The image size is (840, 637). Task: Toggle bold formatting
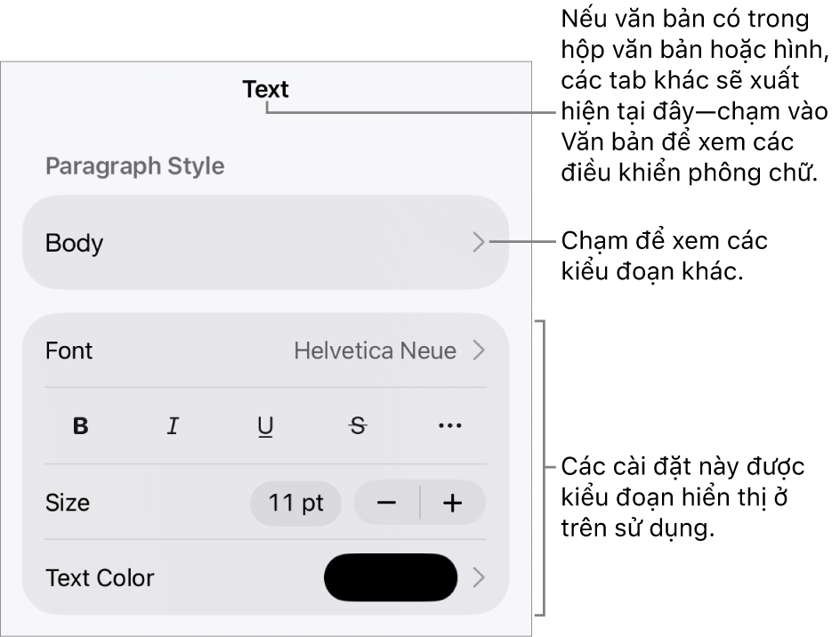tap(81, 426)
